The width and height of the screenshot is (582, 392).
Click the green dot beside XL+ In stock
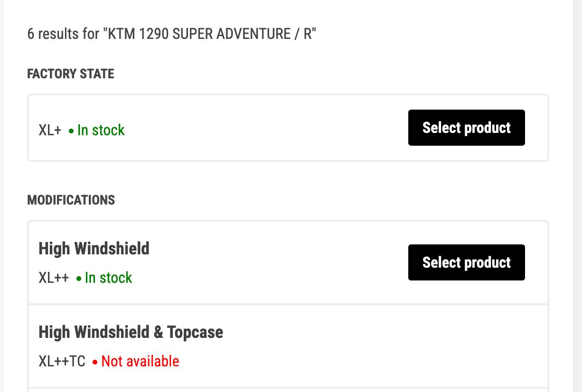point(71,131)
